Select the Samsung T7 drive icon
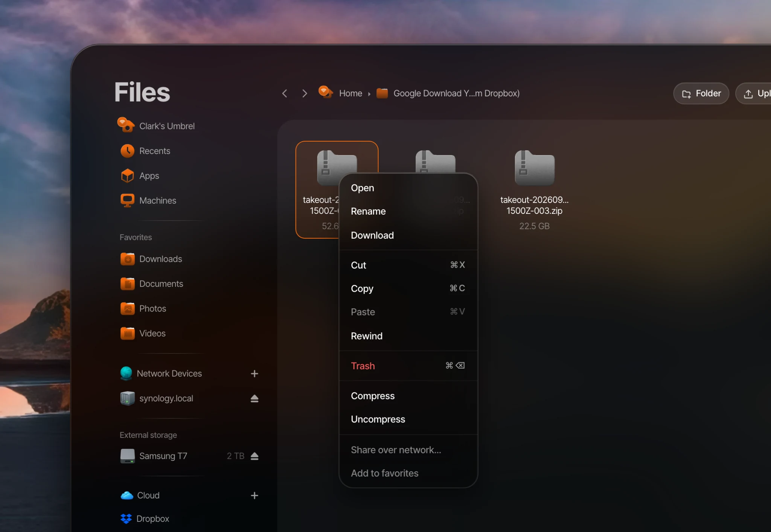Screen dimensions: 771x532 coord(127,456)
